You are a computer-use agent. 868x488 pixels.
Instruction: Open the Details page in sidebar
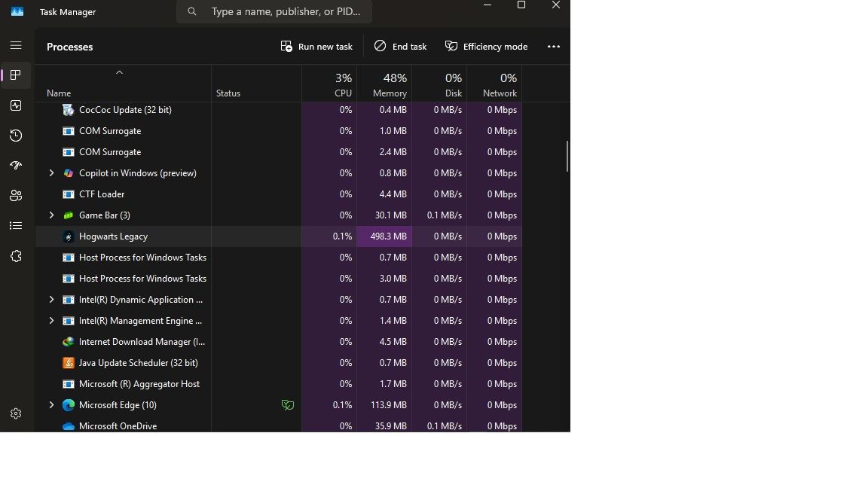[16, 225]
